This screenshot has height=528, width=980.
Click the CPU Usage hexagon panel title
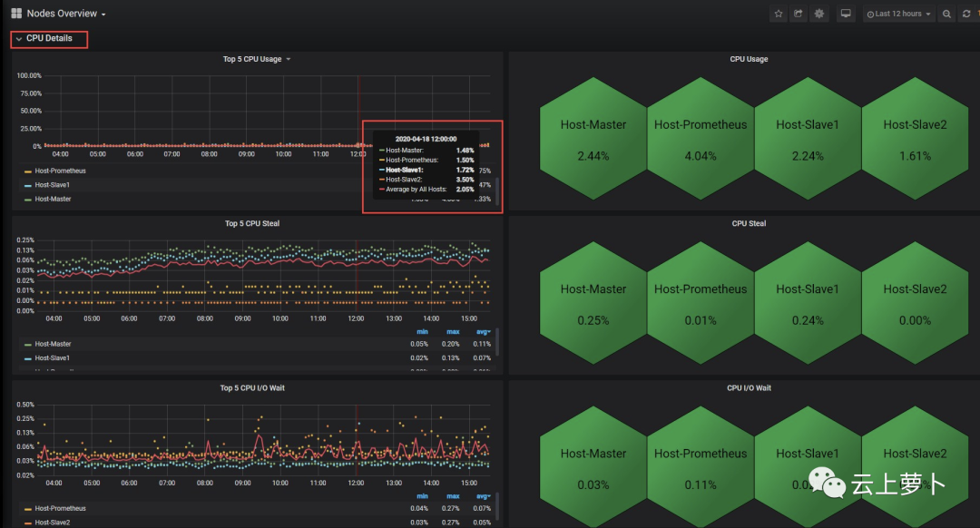tap(749, 59)
